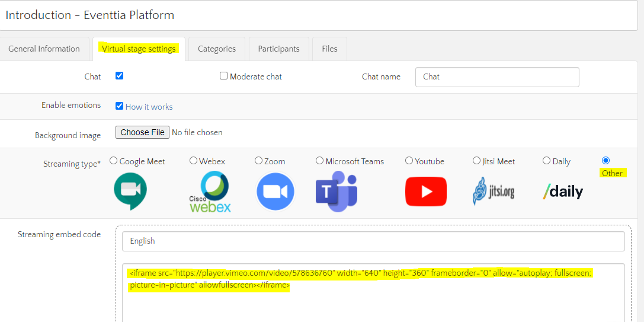Uncheck the Chat checkbox
644x322 pixels.
(x=120, y=76)
